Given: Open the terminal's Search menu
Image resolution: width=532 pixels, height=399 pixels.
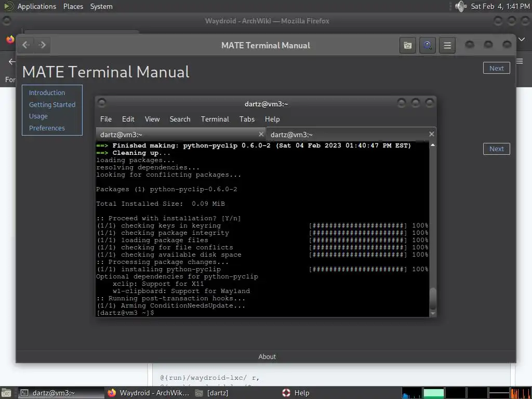Looking at the screenshot, I should 180,119.
